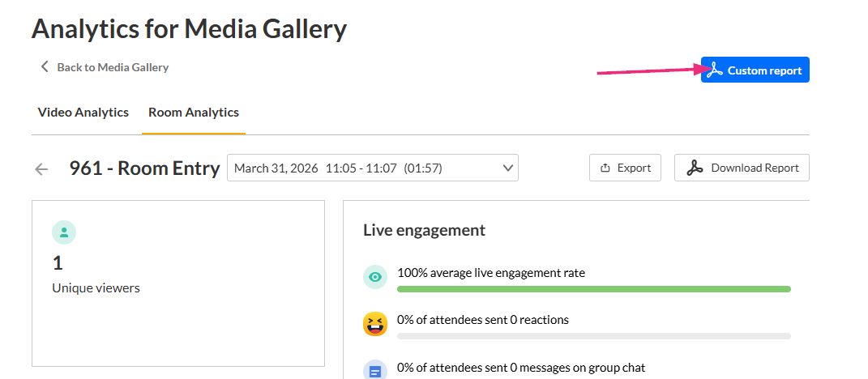Image resolution: width=868 pixels, height=379 pixels.
Task: Click the gray reactions progress bar
Action: (x=593, y=335)
